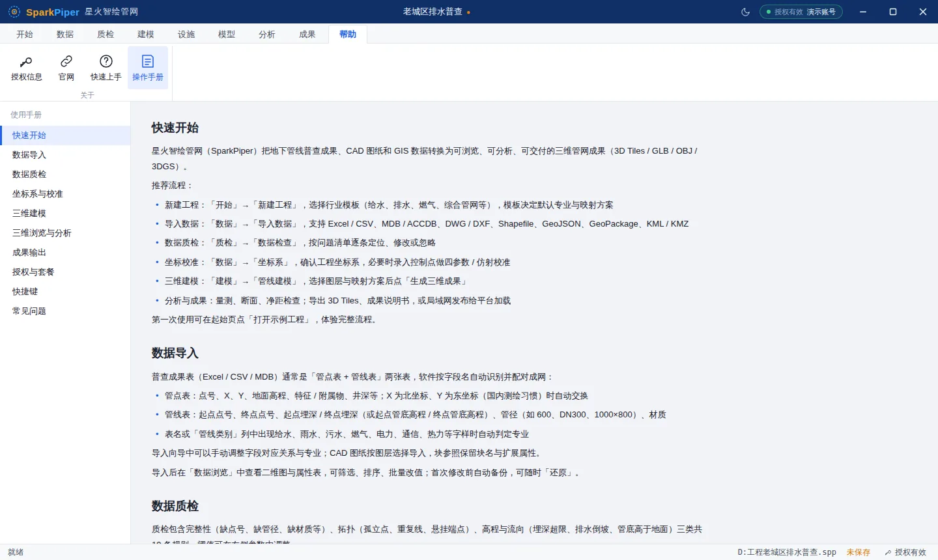
Task: Open the 数据导入 manual section
Action: click(x=65, y=155)
